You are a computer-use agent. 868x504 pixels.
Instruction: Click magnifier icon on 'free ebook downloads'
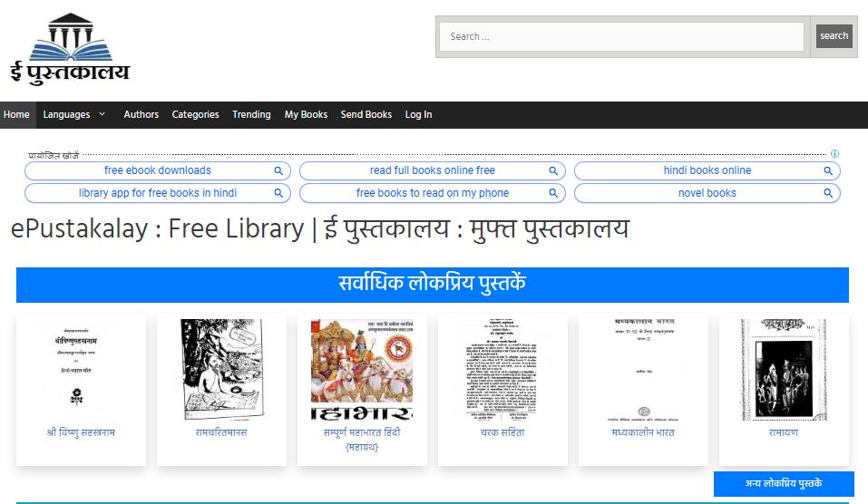[x=278, y=170]
